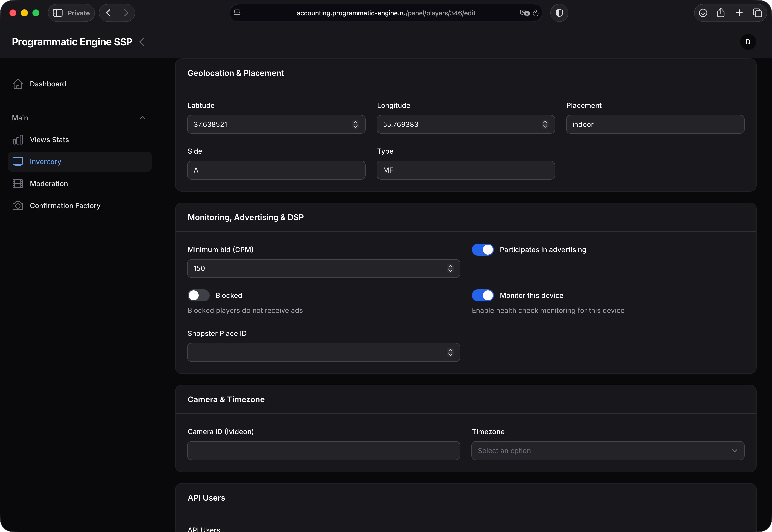Click the Views Stats bar chart icon
This screenshot has height=532, width=772.
coord(18,140)
